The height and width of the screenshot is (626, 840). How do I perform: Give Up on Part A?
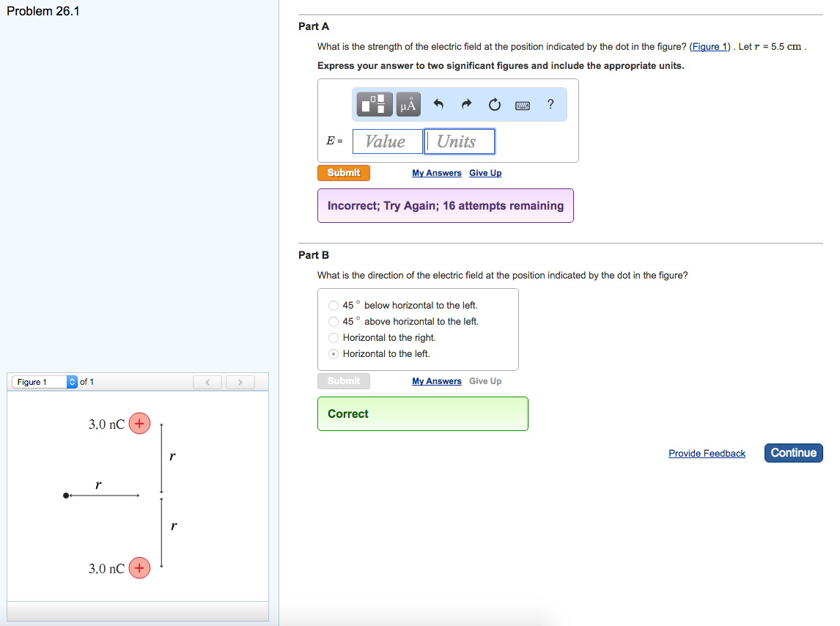click(485, 172)
